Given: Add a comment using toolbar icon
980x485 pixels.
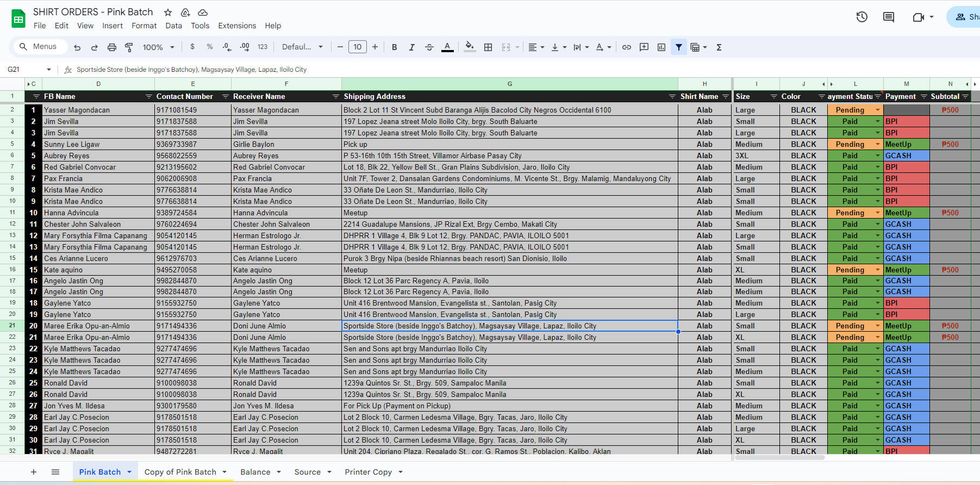Looking at the screenshot, I should (644, 47).
